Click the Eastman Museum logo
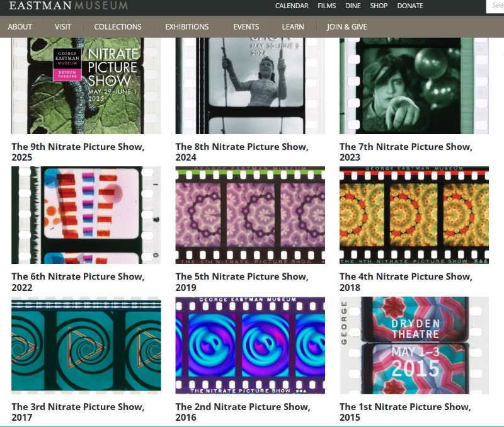 pyautogui.click(x=68, y=6)
